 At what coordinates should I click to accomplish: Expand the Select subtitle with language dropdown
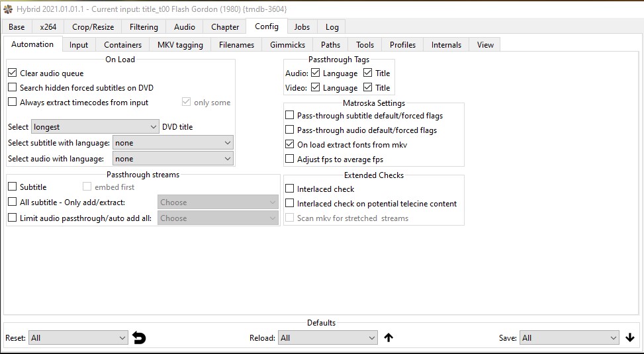(173, 143)
